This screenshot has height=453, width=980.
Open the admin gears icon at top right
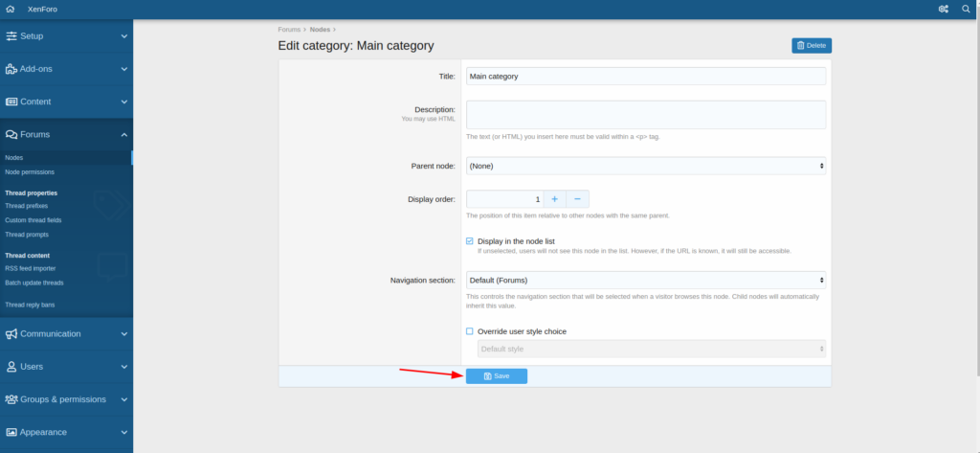[943, 10]
